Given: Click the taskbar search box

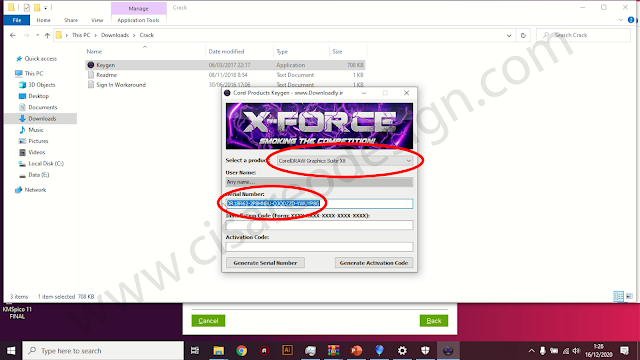Looking at the screenshot, I should pos(103,351).
